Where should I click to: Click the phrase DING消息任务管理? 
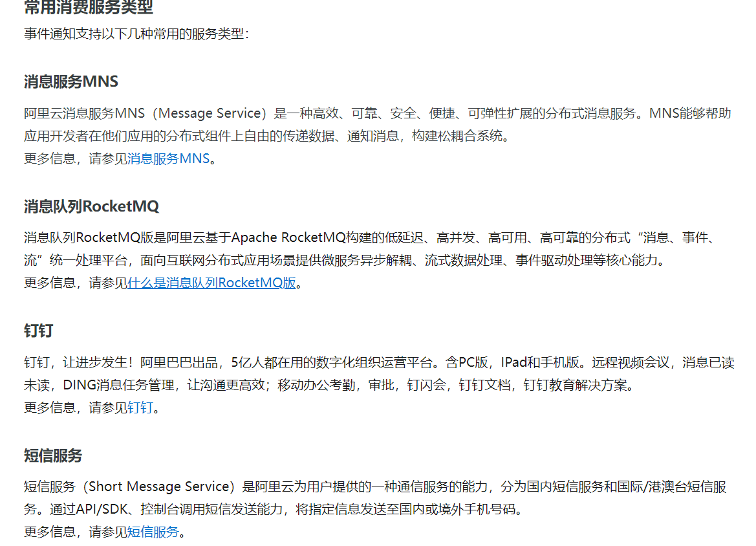(x=118, y=385)
